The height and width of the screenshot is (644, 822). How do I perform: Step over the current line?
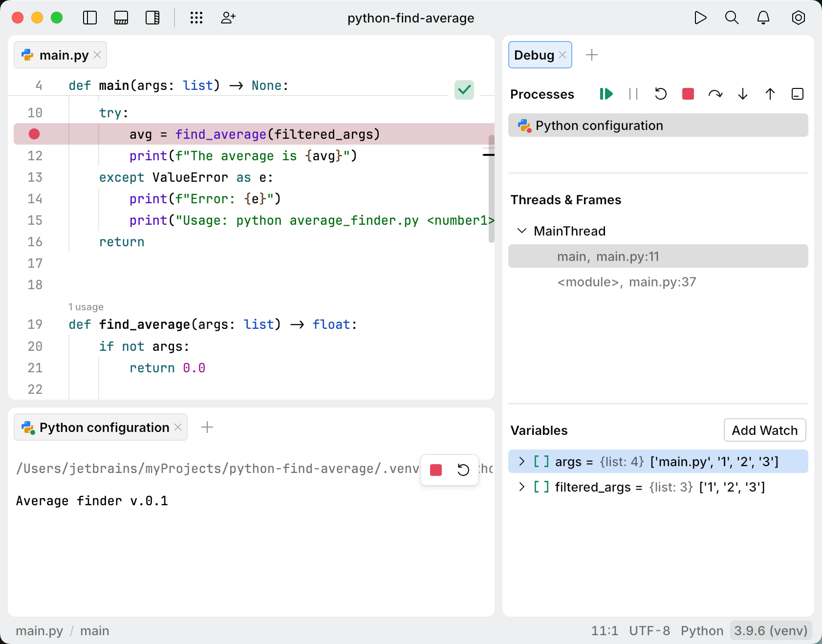click(x=715, y=94)
